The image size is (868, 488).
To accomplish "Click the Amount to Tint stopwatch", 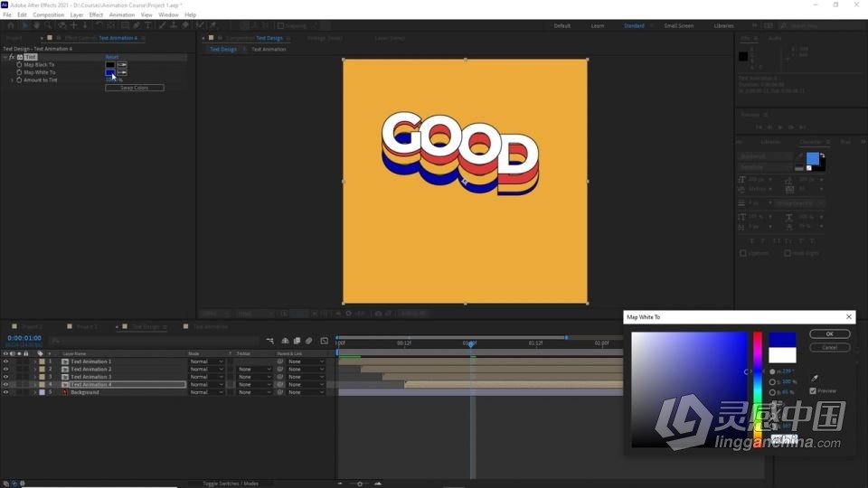I will (x=19, y=80).
